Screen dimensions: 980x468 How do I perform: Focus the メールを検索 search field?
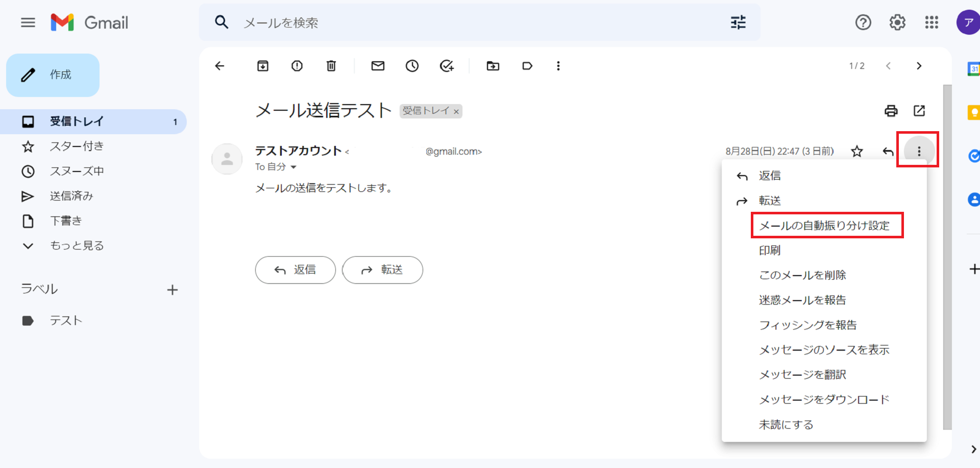click(x=459, y=22)
